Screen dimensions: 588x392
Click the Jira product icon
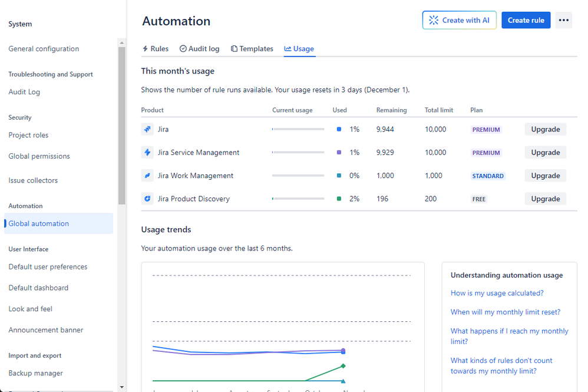click(x=147, y=129)
